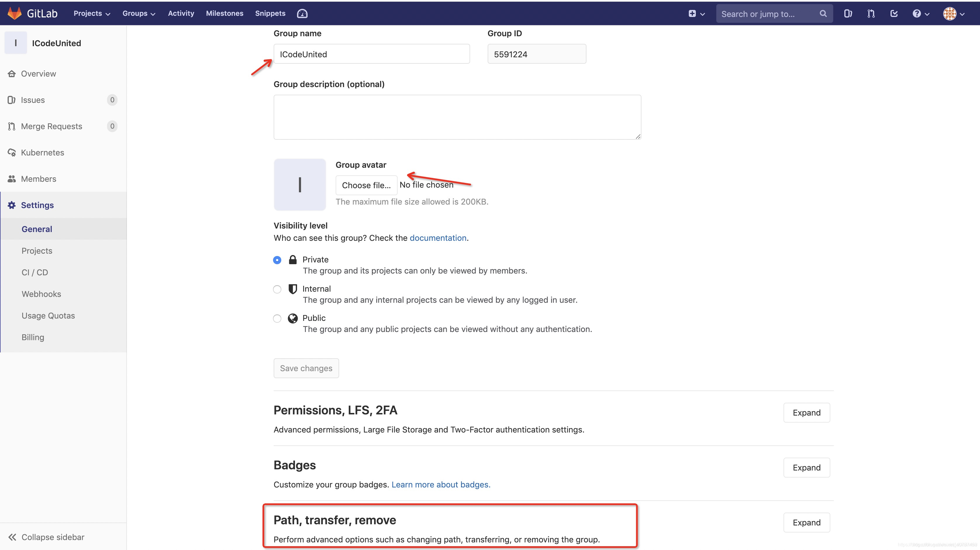Open the To-Do list icon
Image resolution: width=980 pixels, height=550 pixels.
click(x=894, y=14)
